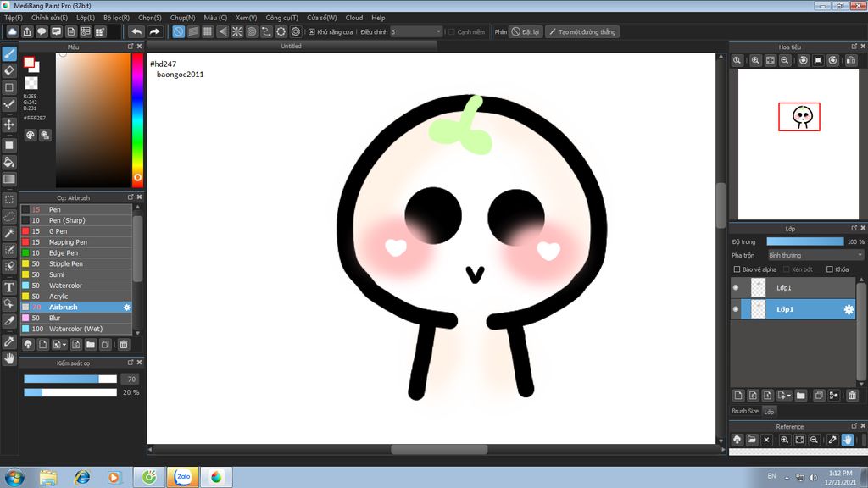Open the Windows Start menu
The height and width of the screenshot is (488, 868).
tap(14, 476)
